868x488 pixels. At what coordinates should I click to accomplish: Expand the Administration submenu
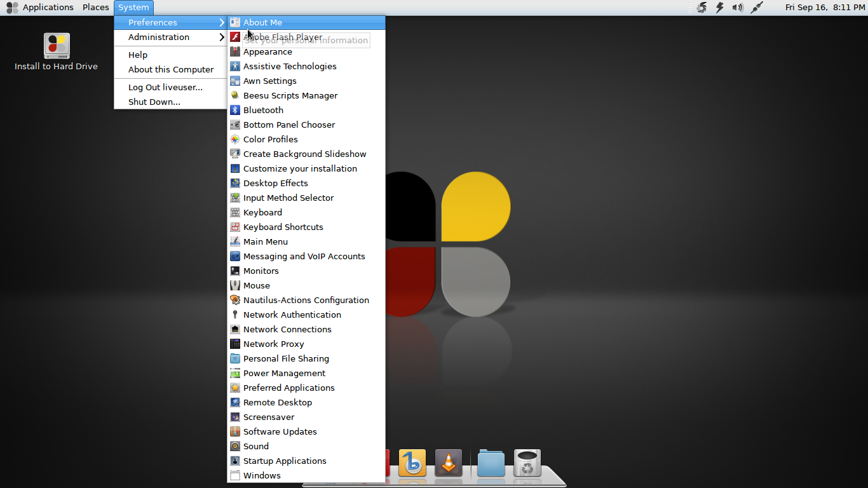click(x=170, y=37)
